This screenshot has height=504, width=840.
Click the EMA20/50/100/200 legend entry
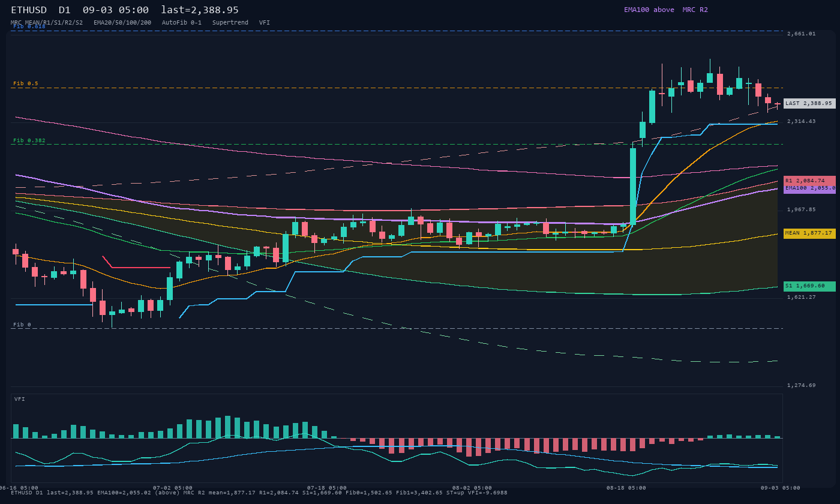(122, 23)
